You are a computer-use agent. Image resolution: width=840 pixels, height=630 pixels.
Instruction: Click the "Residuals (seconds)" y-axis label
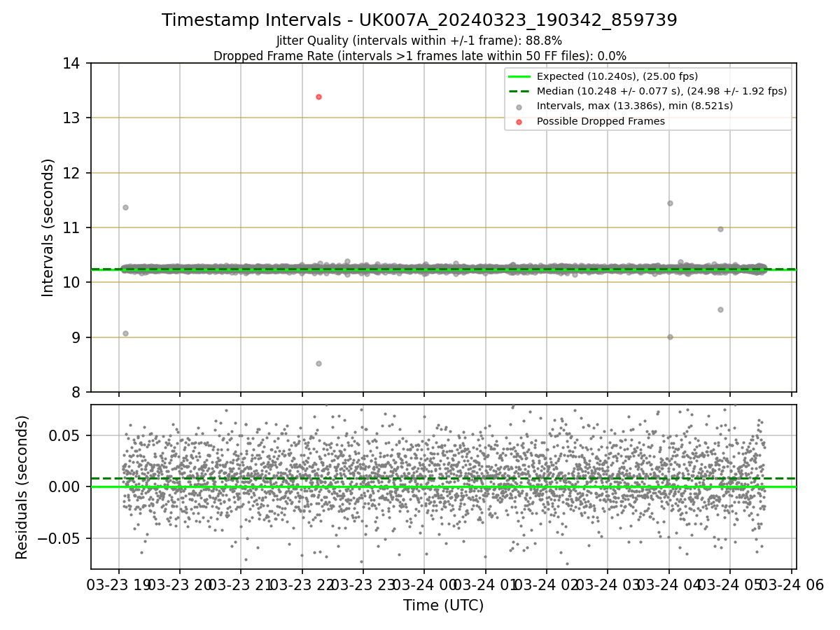[22, 486]
